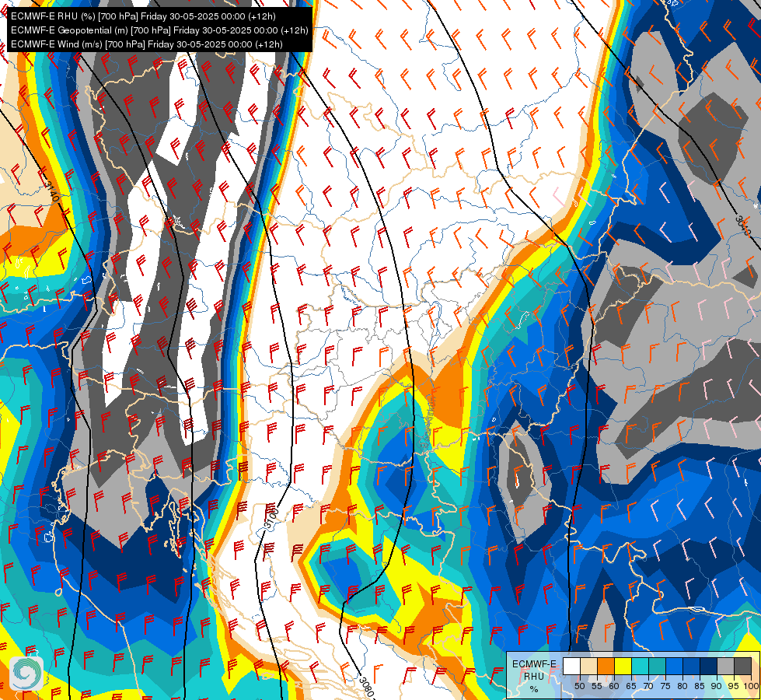Click the 65 legend tick value
The width and height of the screenshot is (761, 700).
(631, 686)
